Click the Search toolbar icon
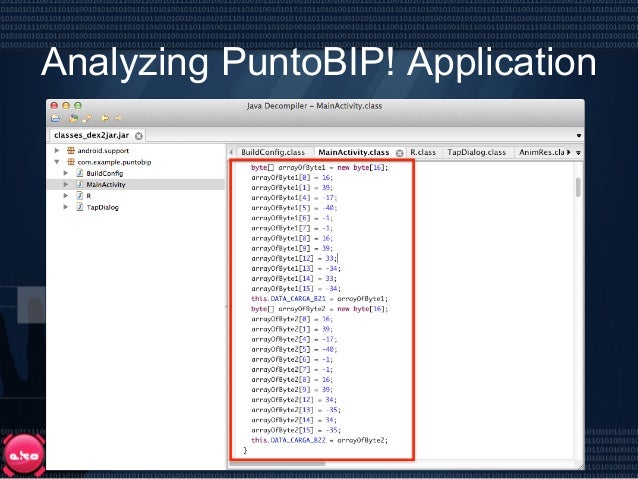This screenshot has height=479, width=638. (x=87, y=118)
